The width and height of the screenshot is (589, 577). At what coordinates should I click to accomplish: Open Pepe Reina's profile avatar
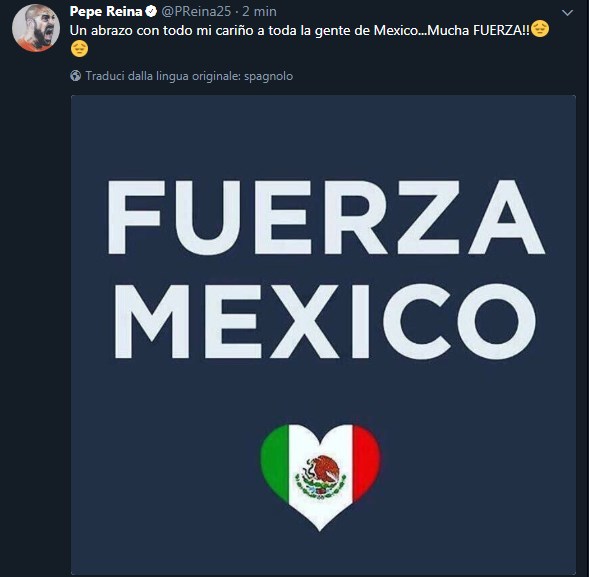[36, 28]
